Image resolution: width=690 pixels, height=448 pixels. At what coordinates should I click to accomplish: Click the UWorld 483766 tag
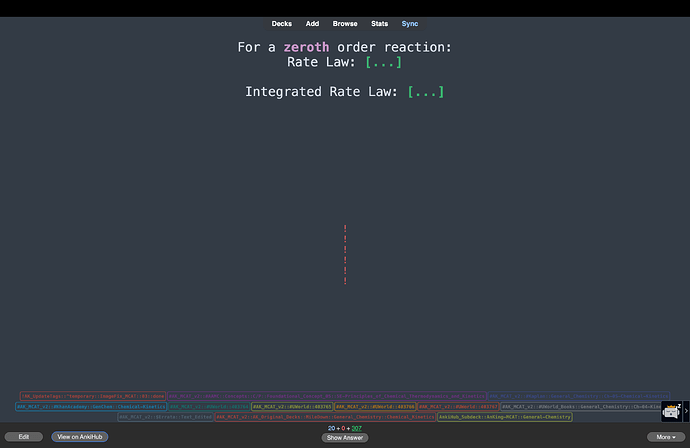tap(375, 407)
